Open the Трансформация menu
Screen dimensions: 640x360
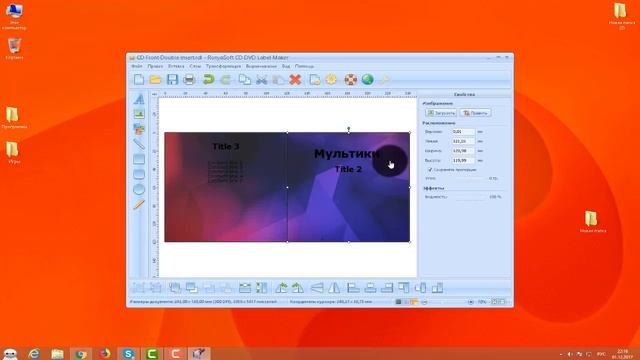coord(223,66)
